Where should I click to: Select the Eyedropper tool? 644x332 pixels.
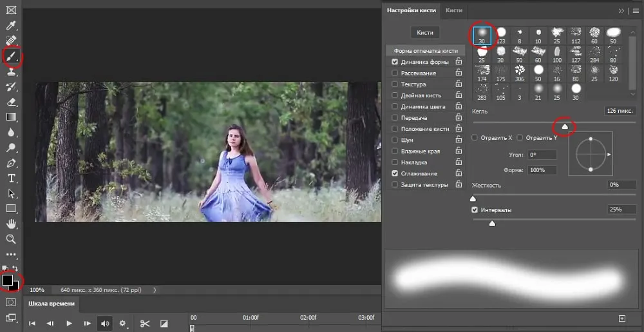coord(11,26)
